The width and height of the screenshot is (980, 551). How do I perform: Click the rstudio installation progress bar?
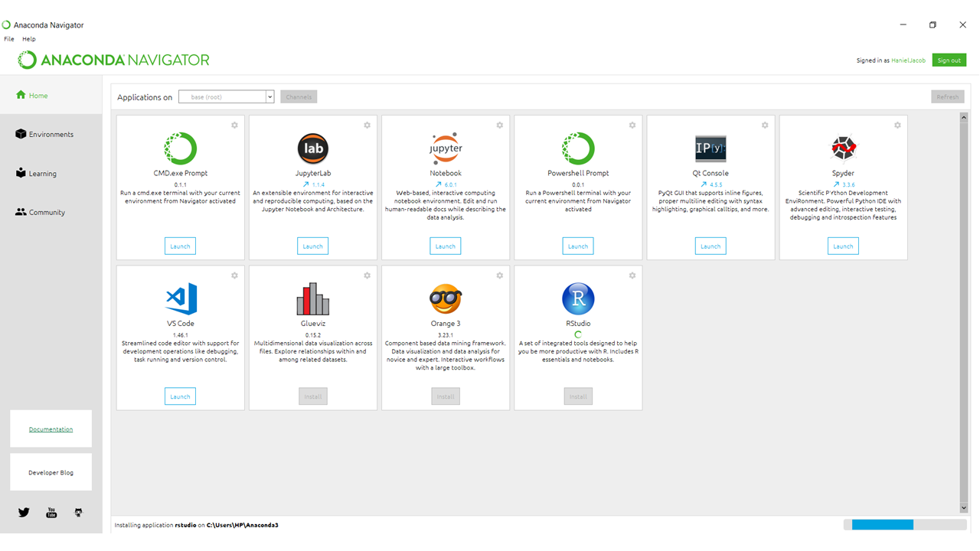905,525
